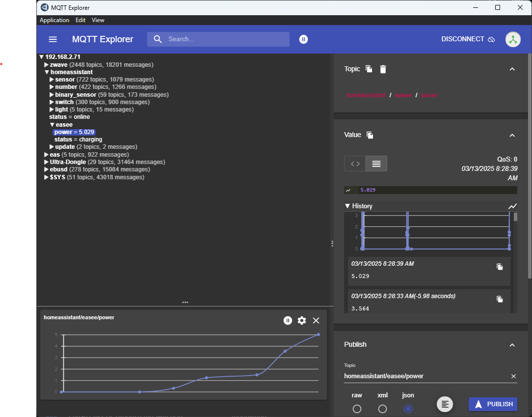Viewport: 532px width, 417px height.
Task: Click the history list scrollbar thumb
Action: pyautogui.click(x=515, y=217)
